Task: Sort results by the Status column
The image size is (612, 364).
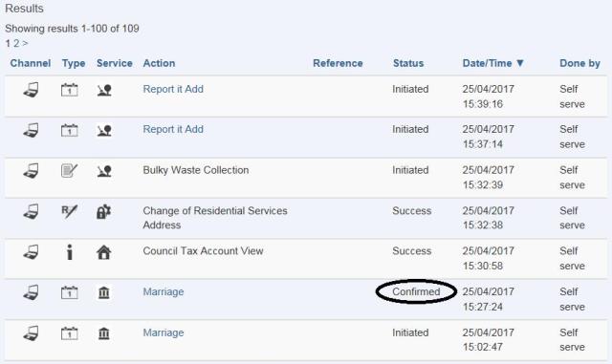Action: pyautogui.click(x=408, y=63)
